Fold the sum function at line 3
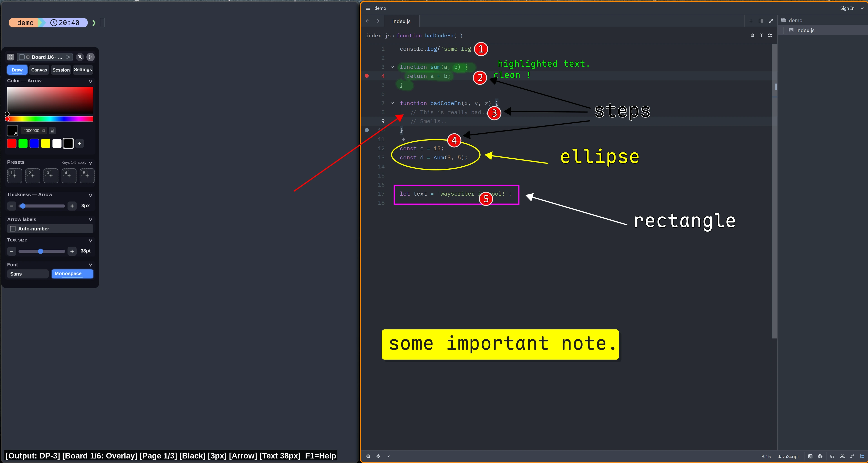The height and width of the screenshot is (463, 868). [392, 67]
